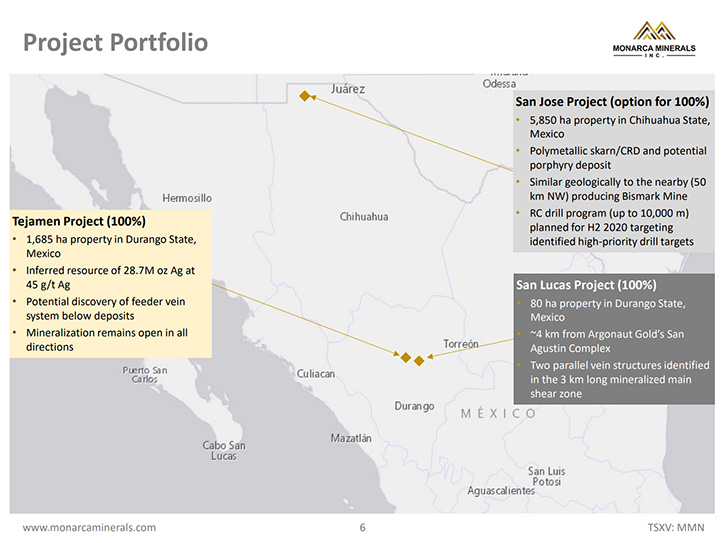Select the San Jose Project (option for 100%) heading
This screenshot has width=725, height=543.
pos(612,102)
